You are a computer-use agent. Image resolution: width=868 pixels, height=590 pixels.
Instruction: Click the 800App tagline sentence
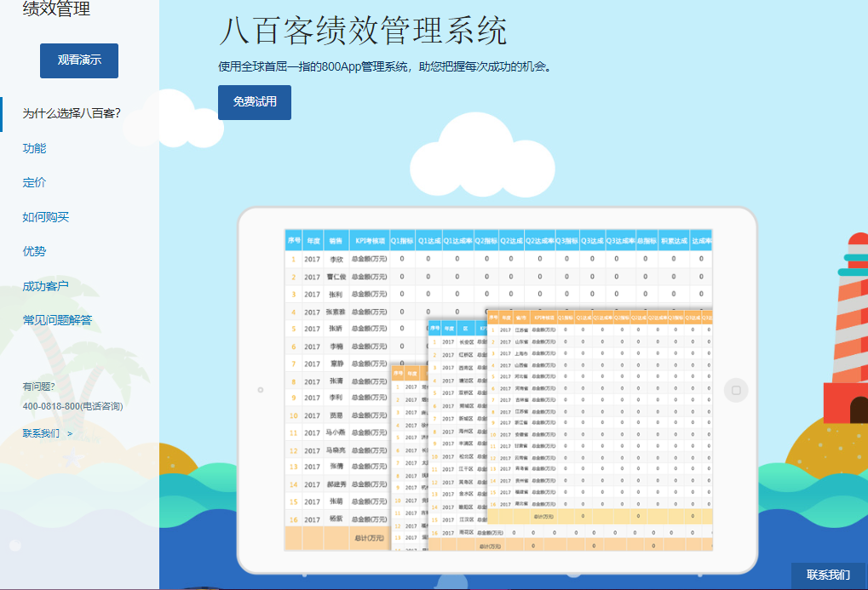385,67
